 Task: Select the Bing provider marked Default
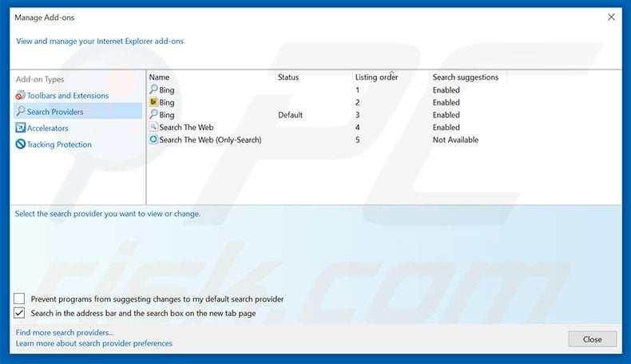[167, 115]
